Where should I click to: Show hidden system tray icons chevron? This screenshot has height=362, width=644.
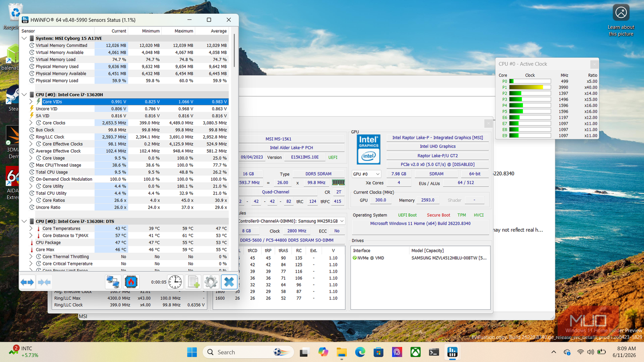[554, 352]
